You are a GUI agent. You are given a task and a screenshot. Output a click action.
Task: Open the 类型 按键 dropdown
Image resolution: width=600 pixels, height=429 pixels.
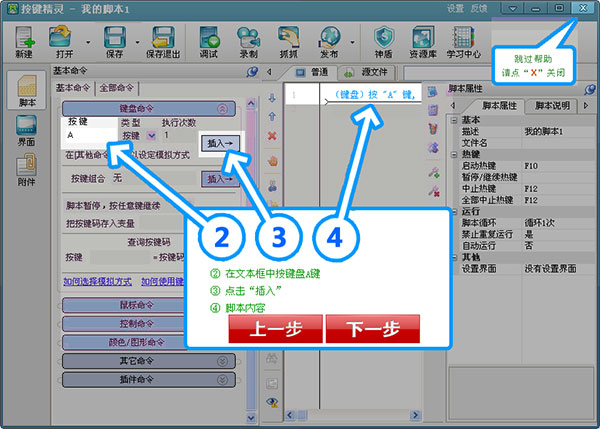tap(151, 134)
